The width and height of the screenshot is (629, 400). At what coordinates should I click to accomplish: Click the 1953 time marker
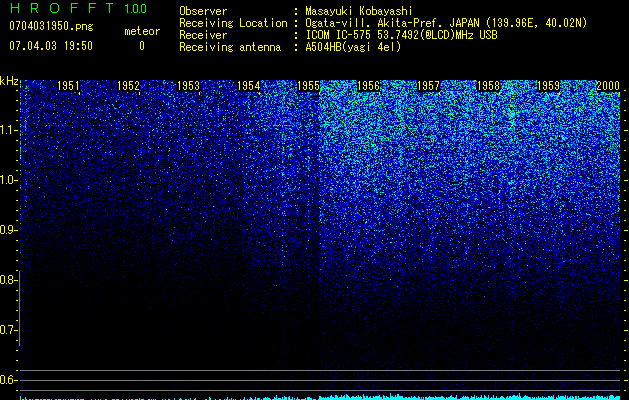tap(188, 86)
